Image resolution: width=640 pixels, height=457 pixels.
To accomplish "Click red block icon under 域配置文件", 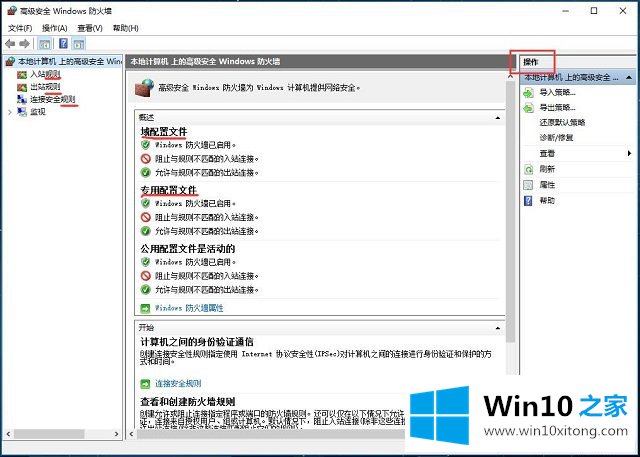I will tap(146, 159).
